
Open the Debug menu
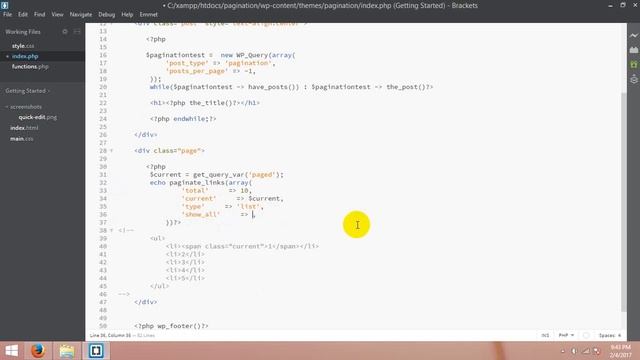(x=107, y=14)
